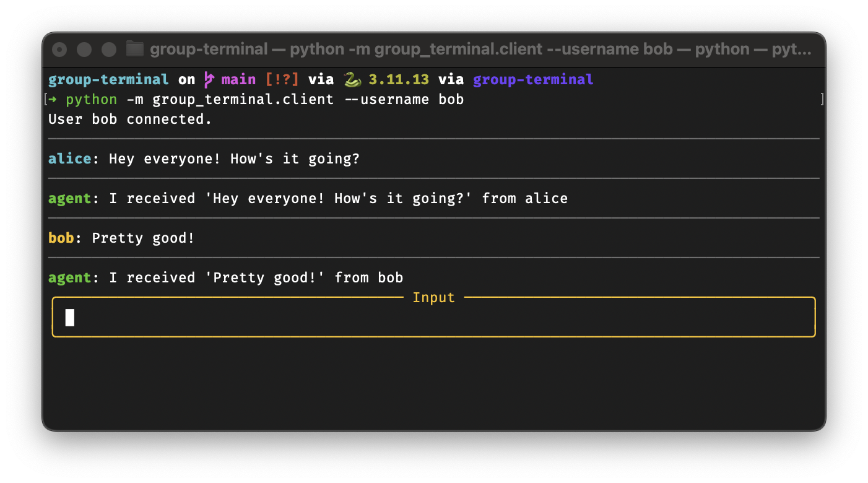The width and height of the screenshot is (868, 483).
Task: Click the folder icon in the title bar
Action: (x=134, y=49)
